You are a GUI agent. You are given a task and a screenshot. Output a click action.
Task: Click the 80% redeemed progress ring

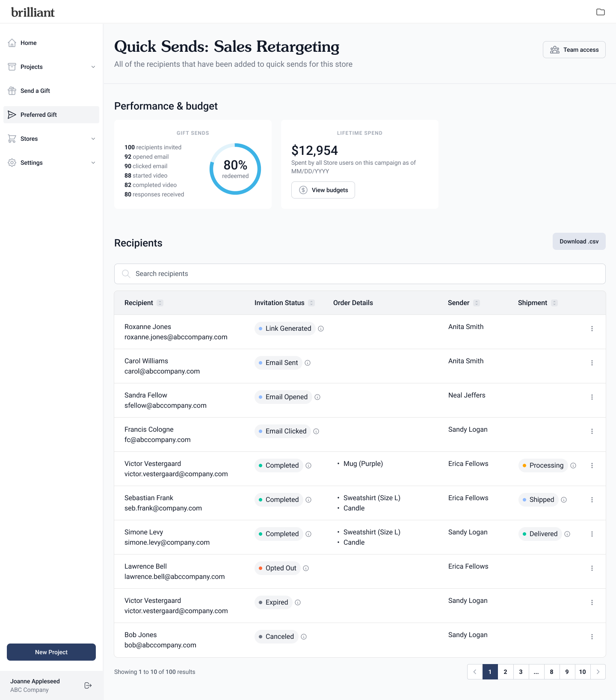235,169
